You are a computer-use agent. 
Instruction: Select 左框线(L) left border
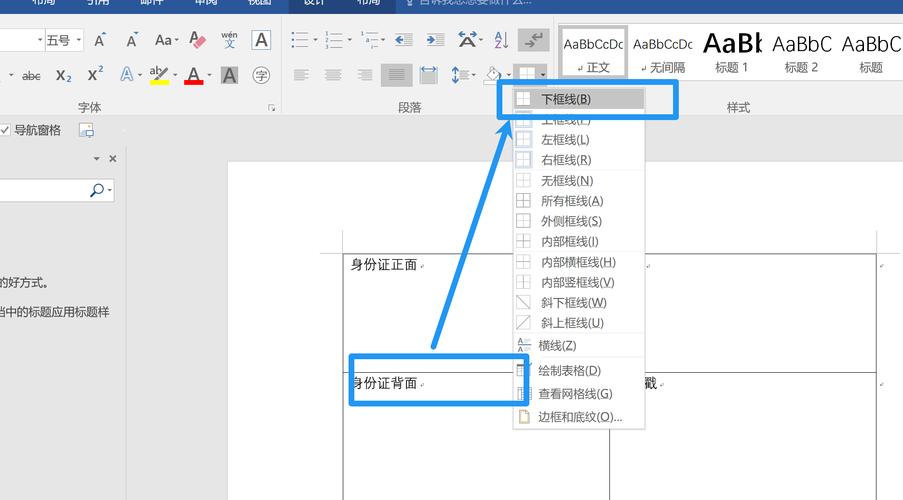[579, 140]
